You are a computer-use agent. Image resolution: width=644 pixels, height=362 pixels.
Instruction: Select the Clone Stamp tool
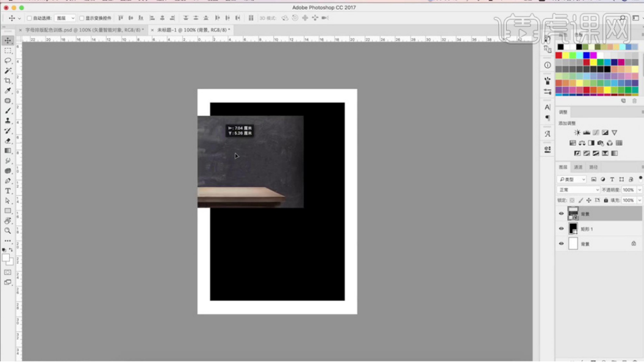(x=8, y=121)
